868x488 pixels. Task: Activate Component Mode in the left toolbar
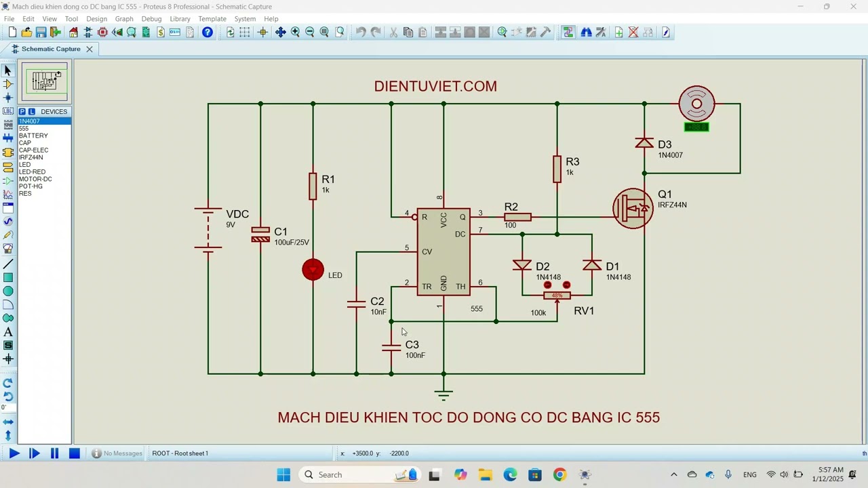8,84
